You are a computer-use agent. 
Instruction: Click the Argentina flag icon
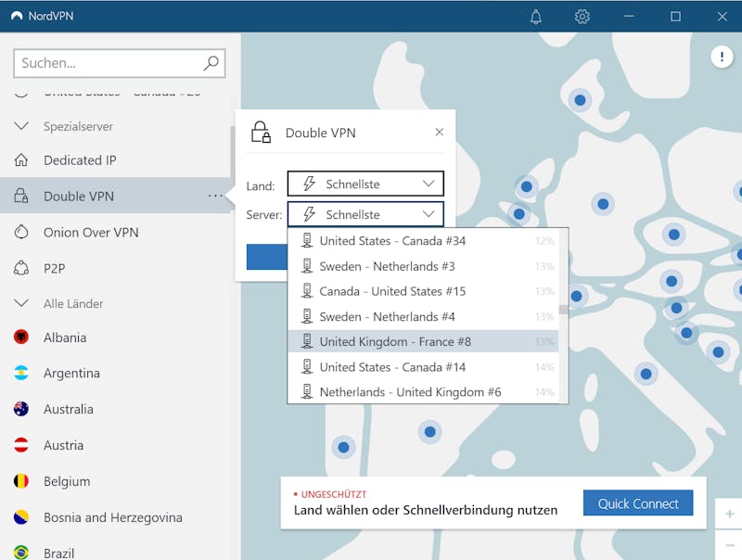(x=21, y=373)
